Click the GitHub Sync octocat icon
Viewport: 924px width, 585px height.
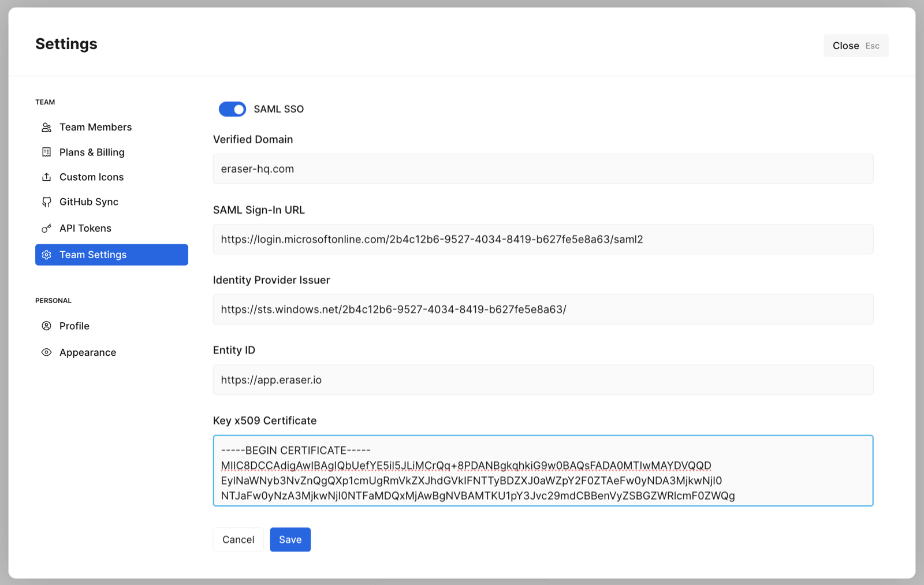coord(46,202)
